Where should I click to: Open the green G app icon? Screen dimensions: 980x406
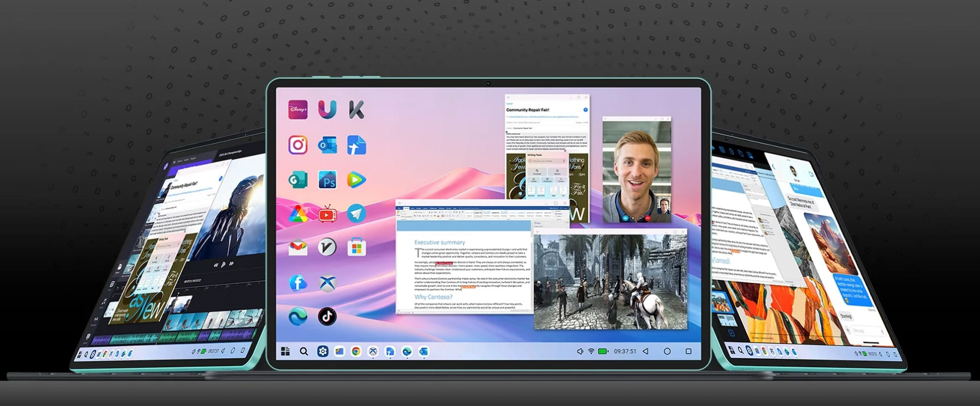point(298,180)
